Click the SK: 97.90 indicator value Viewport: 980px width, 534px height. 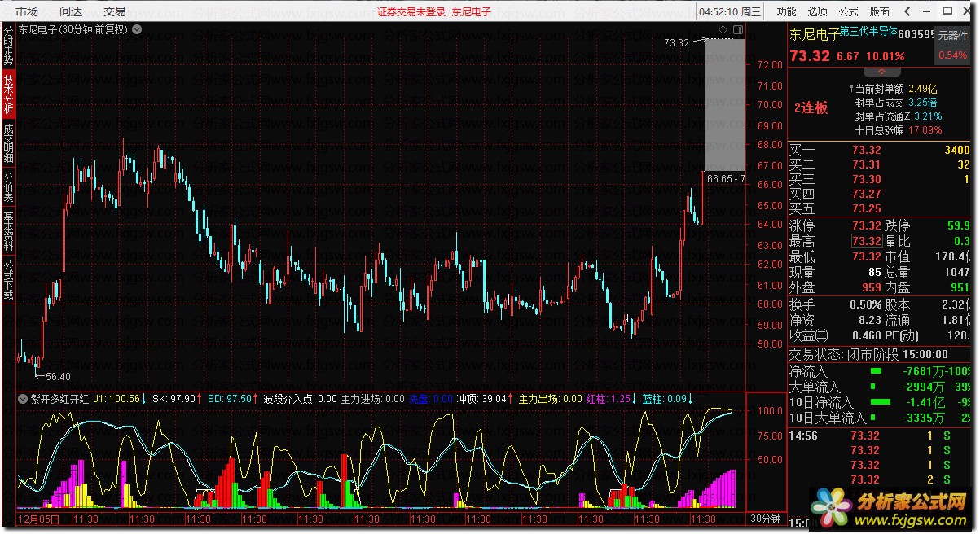[x=176, y=399]
